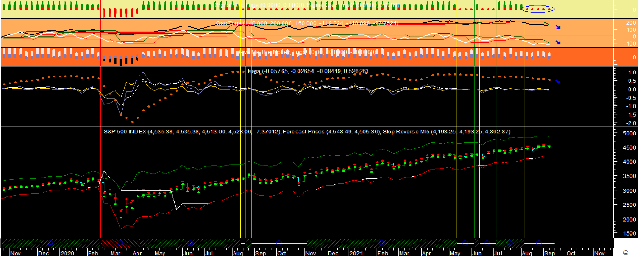
Task: Click the small round icon at bottom-right corner
Action: (x=625, y=253)
